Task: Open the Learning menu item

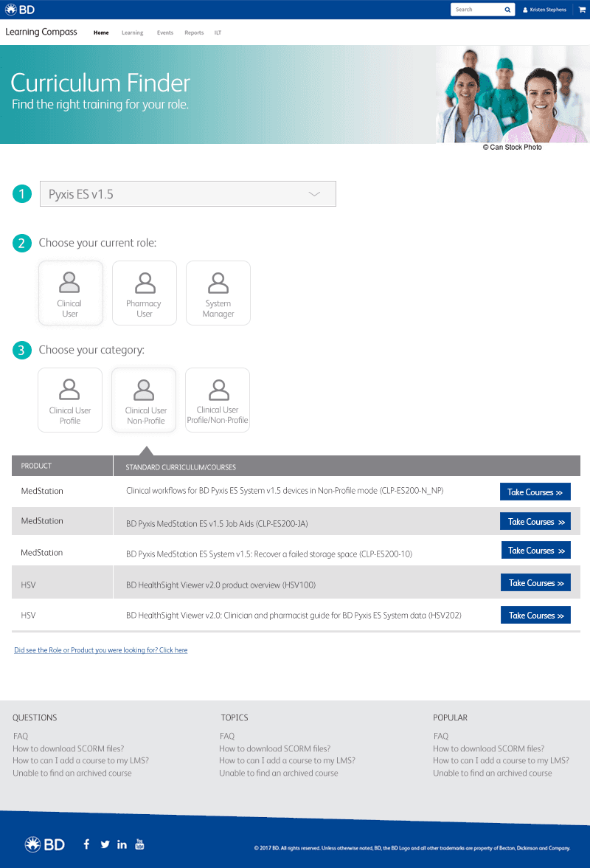Action: point(132,32)
